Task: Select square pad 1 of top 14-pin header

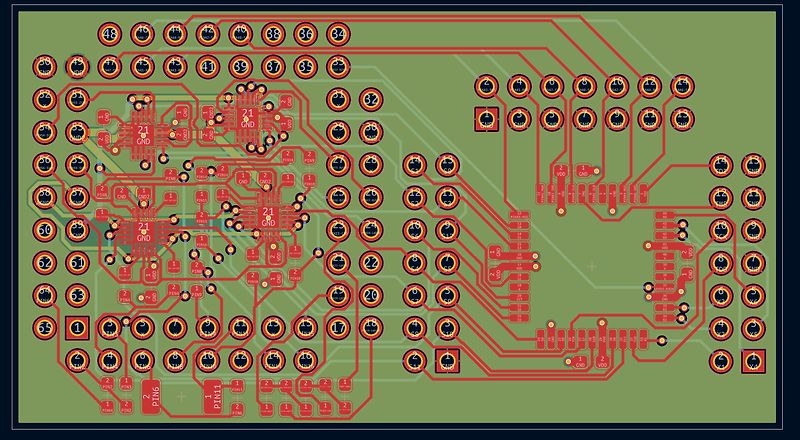Action: (486, 119)
